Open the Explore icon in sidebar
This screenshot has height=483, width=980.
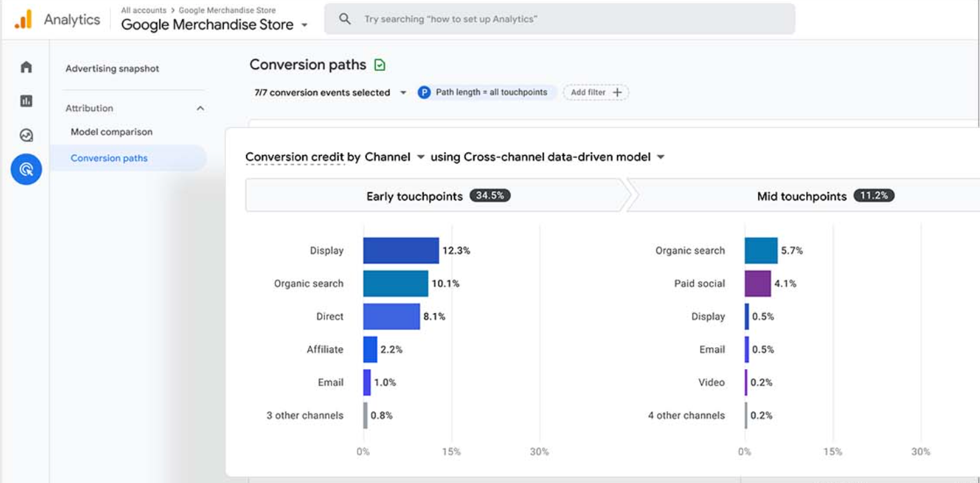(x=26, y=135)
